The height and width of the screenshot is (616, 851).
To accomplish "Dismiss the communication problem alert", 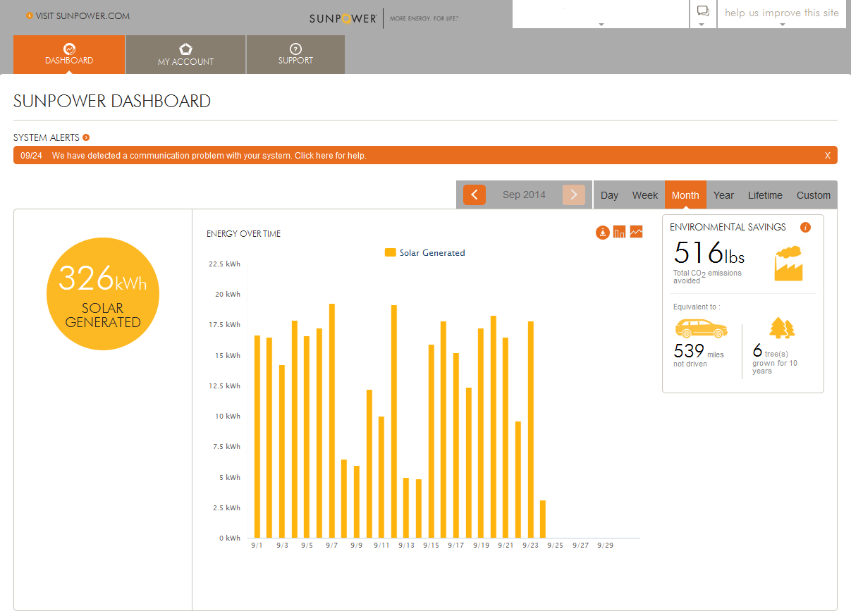I will (x=828, y=156).
